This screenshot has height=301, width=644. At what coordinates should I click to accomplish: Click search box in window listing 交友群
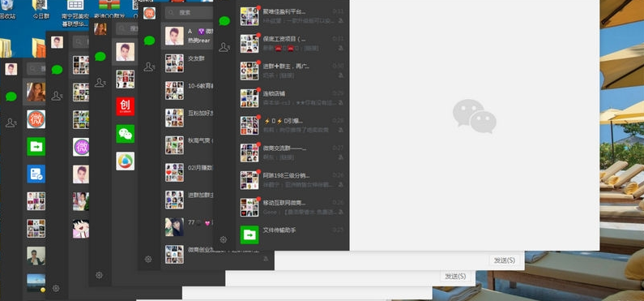(x=190, y=13)
